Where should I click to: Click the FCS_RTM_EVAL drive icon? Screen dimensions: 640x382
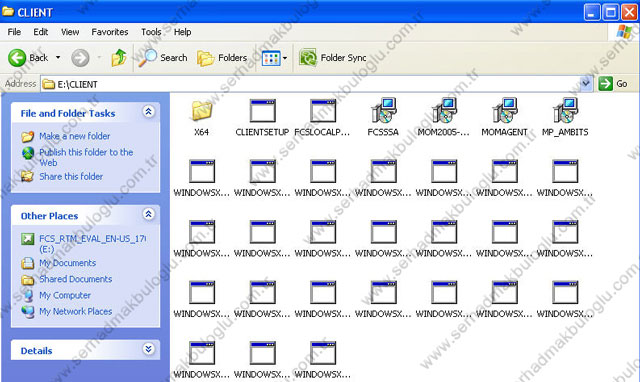coord(28,239)
